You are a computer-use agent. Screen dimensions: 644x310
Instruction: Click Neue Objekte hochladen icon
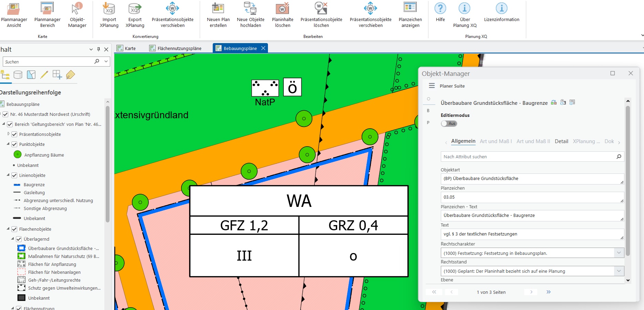[x=250, y=9]
